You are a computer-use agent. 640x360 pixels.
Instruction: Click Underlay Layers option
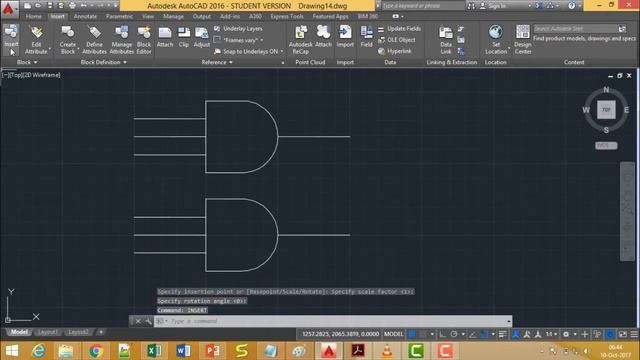click(238, 29)
